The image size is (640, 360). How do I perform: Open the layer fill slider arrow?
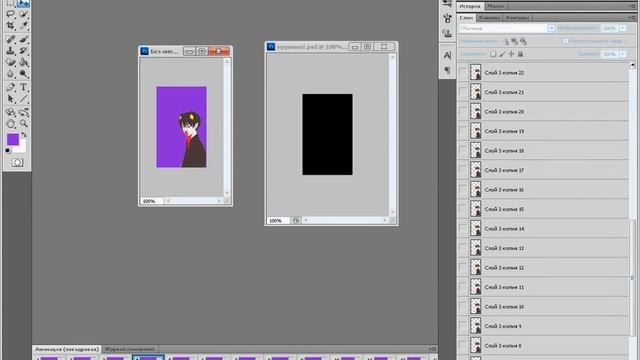pyautogui.click(x=623, y=54)
